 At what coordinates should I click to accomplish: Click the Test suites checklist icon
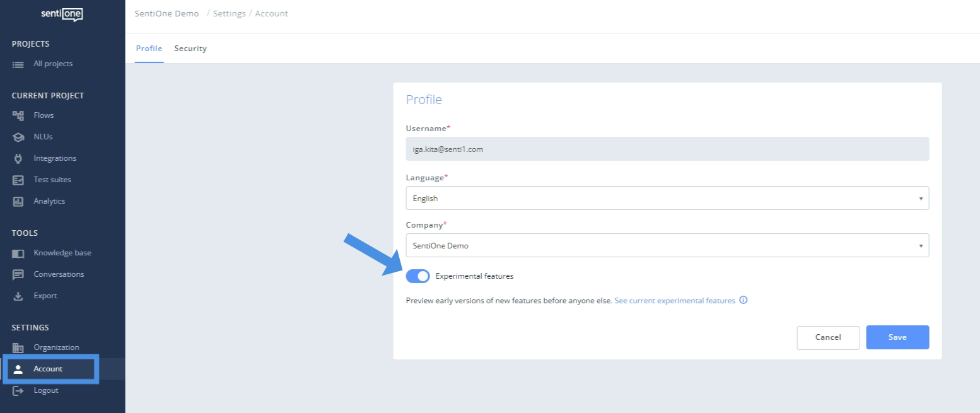coord(18,180)
